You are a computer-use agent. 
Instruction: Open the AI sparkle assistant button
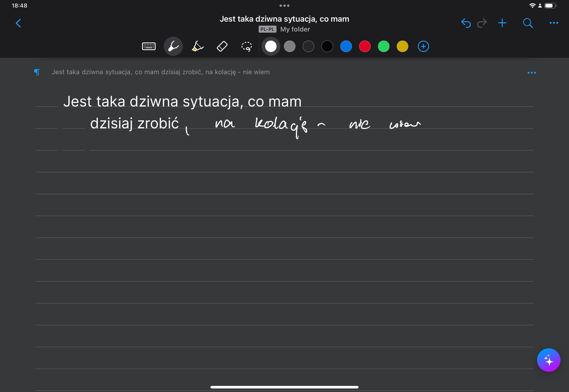548,360
